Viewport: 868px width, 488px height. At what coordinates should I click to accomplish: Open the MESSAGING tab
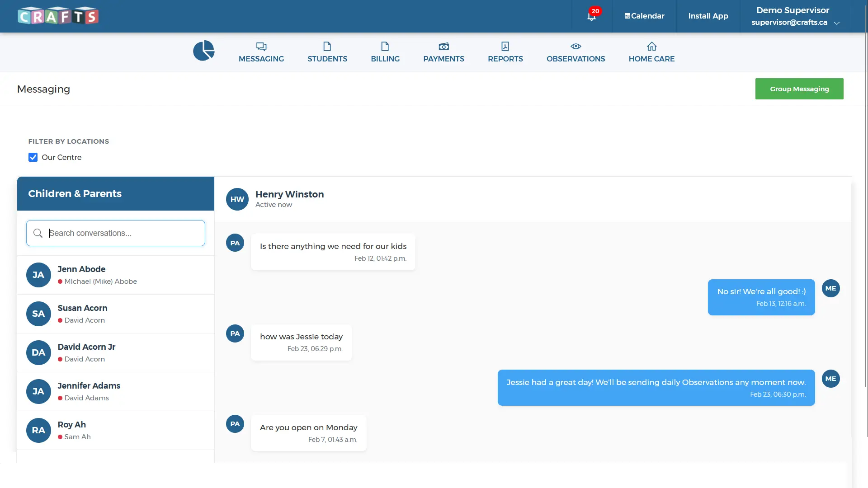[x=261, y=52]
